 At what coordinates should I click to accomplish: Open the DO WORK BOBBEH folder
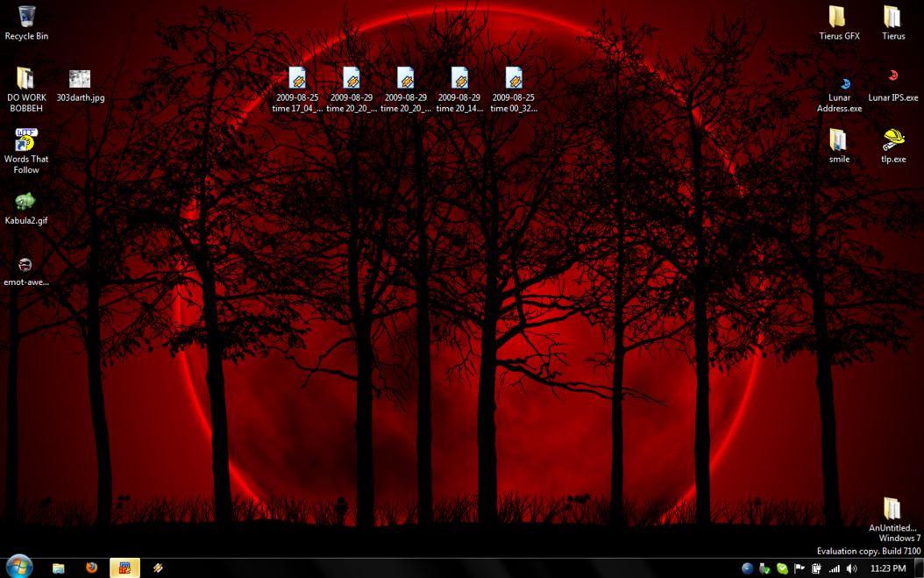[25, 80]
